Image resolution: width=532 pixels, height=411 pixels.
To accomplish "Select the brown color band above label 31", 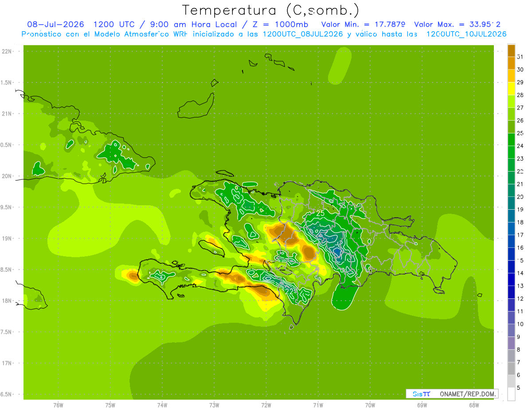I will point(511,51).
